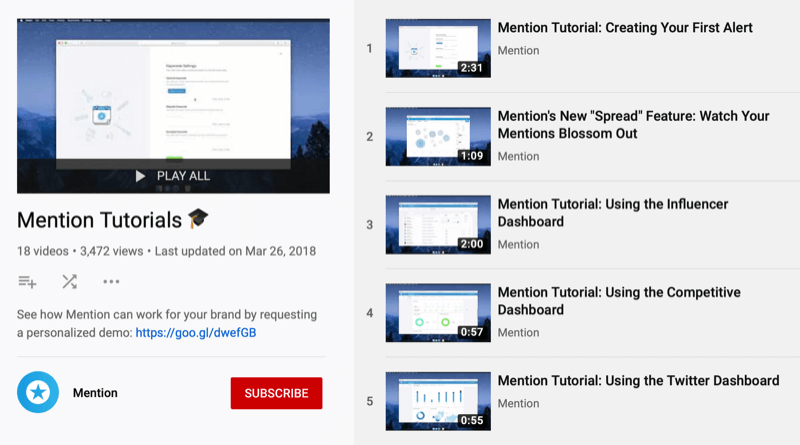Click the 0:57 duration badge
The width and height of the screenshot is (800, 445).
471,332
